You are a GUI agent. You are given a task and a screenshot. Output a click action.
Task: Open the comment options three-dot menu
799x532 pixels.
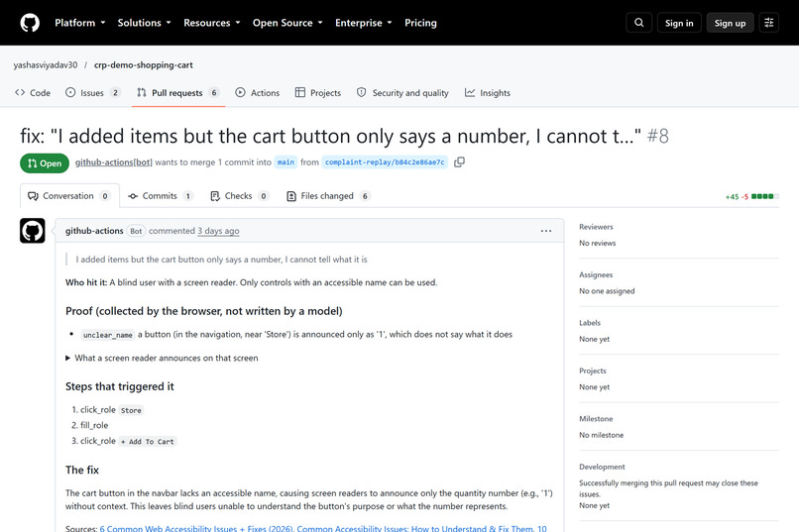546,231
